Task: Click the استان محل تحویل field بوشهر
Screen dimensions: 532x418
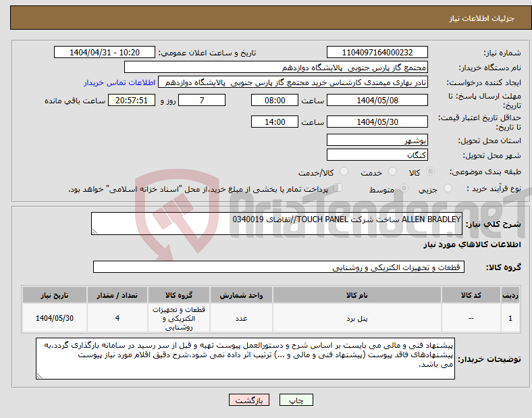Action: 377,140
